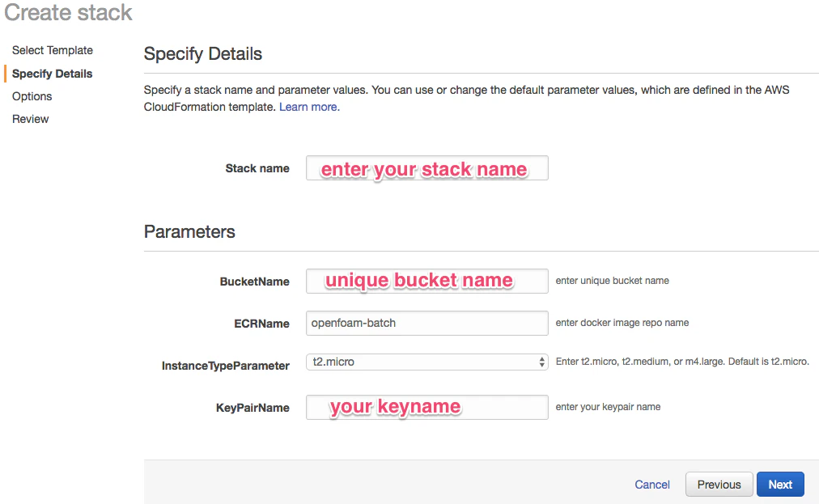Expand the InstanceTypeParameter dropdown

427,362
